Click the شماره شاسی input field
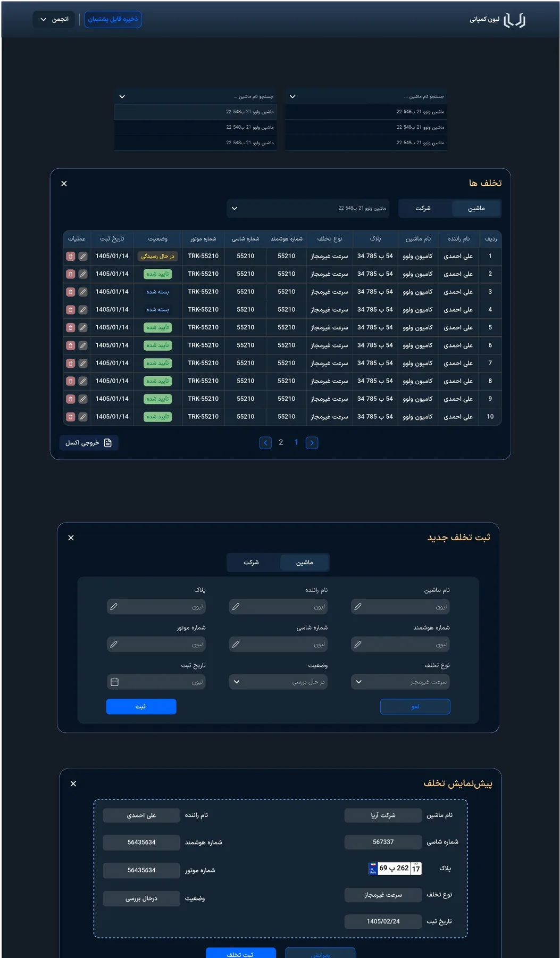The height and width of the screenshot is (958, 560). pyautogui.click(x=278, y=645)
